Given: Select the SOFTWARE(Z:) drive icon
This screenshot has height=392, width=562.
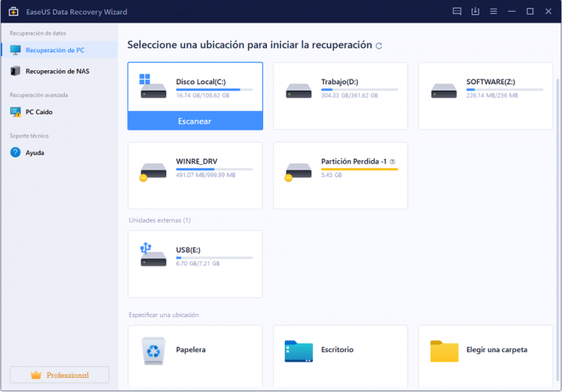Looking at the screenshot, I should pyautogui.click(x=444, y=90).
